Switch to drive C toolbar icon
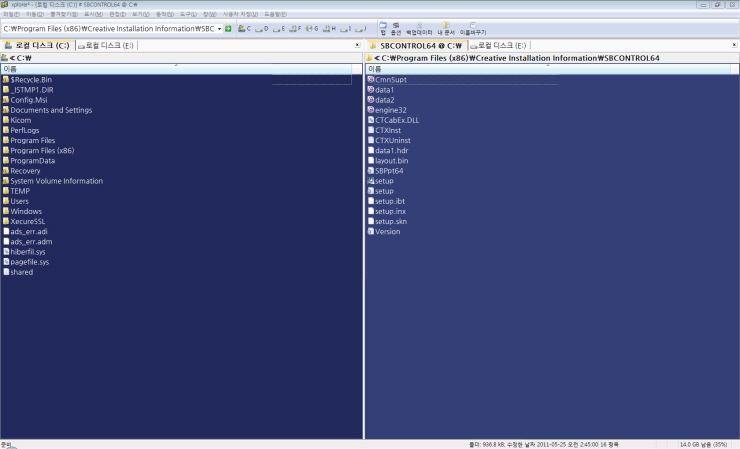The height and width of the screenshot is (449, 740). [243, 28]
